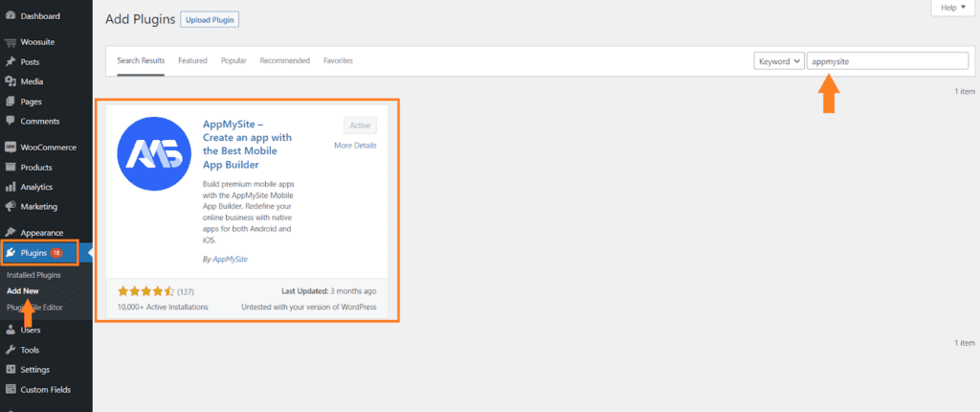
Task: Open the Appearance menu label
Action: pos(42,233)
